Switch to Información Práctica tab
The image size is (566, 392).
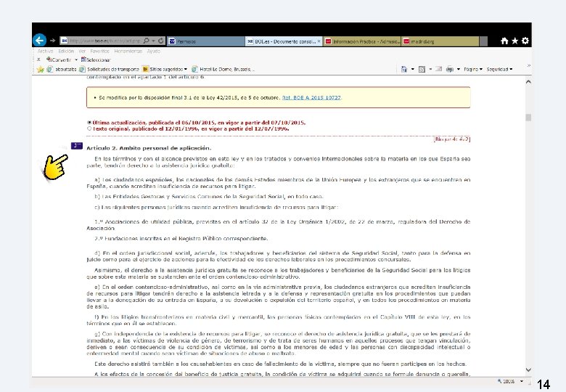[x=362, y=41]
